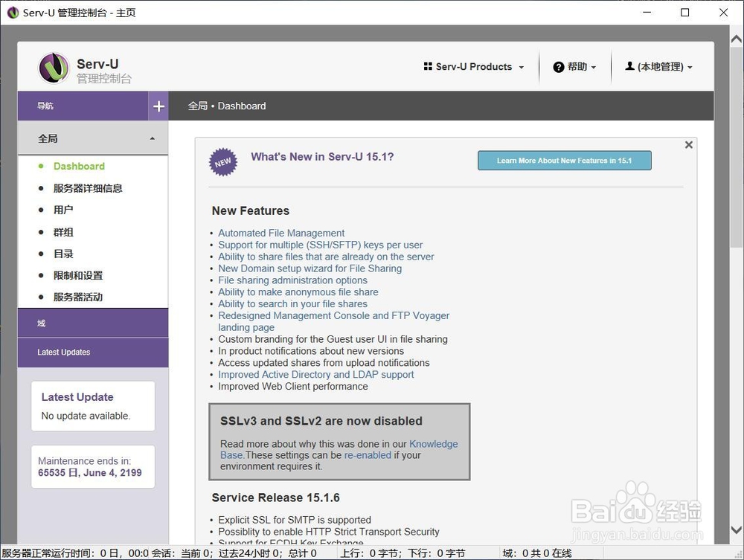This screenshot has width=744, height=560.
Task: Open Automated File Management link
Action: coord(281,233)
